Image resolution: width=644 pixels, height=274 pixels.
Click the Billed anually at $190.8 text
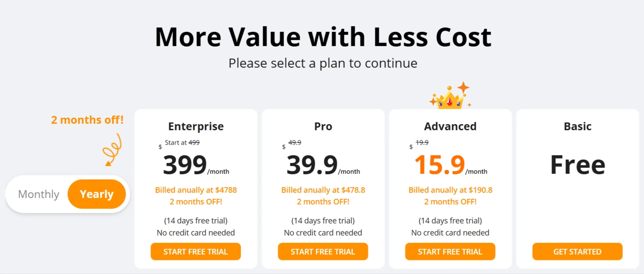(x=450, y=190)
